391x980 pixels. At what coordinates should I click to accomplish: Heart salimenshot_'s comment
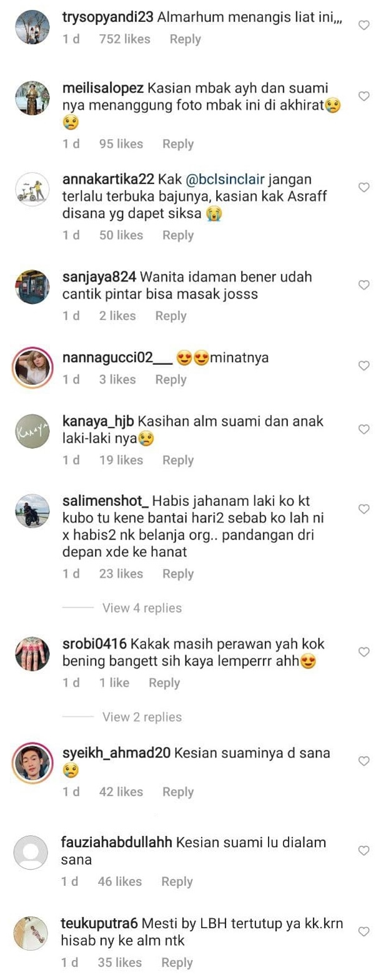(364, 510)
